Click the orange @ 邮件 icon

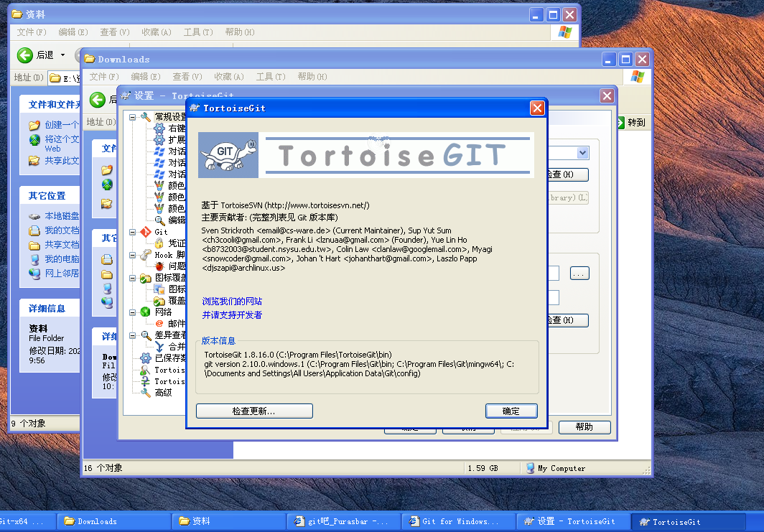tap(159, 324)
